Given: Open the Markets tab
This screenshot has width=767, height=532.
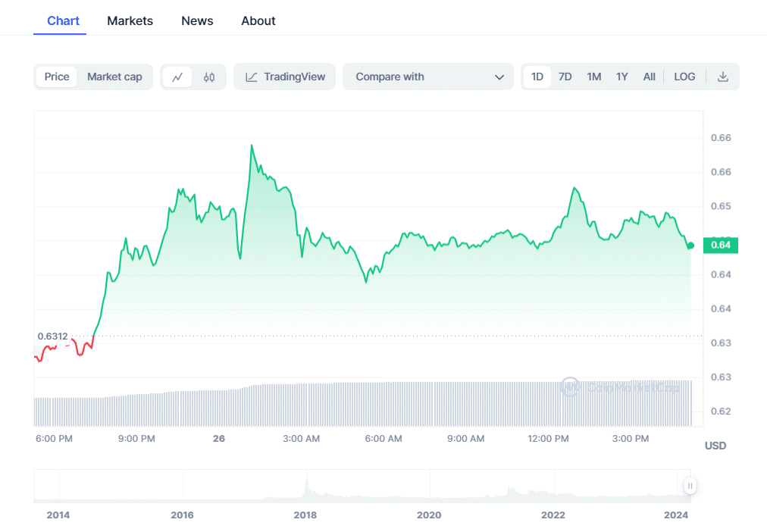Looking at the screenshot, I should pos(130,21).
